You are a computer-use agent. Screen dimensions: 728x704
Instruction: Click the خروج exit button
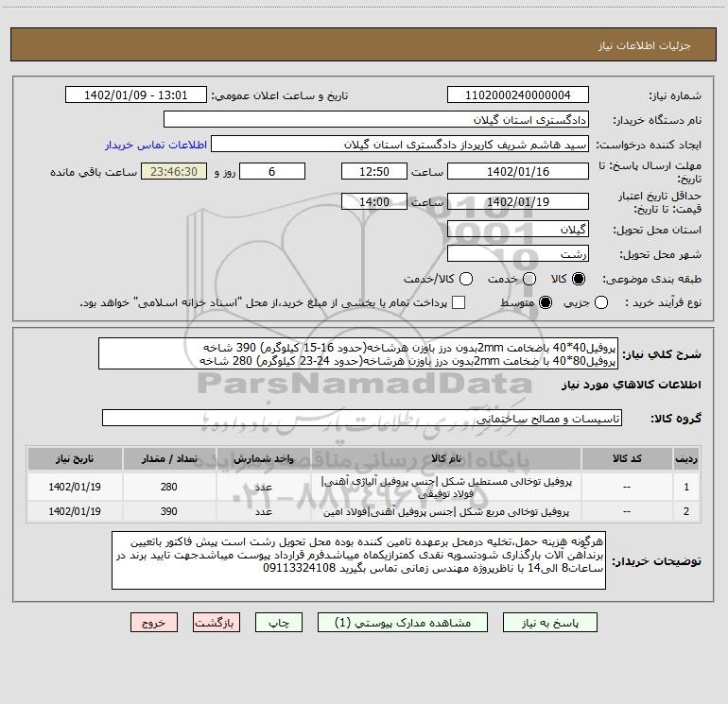pos(154,623)
